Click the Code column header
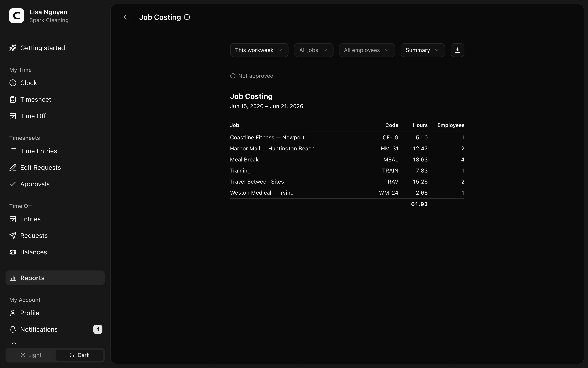Screen dimensions: 588x368 pyautogui.click(x=392, y=125)
